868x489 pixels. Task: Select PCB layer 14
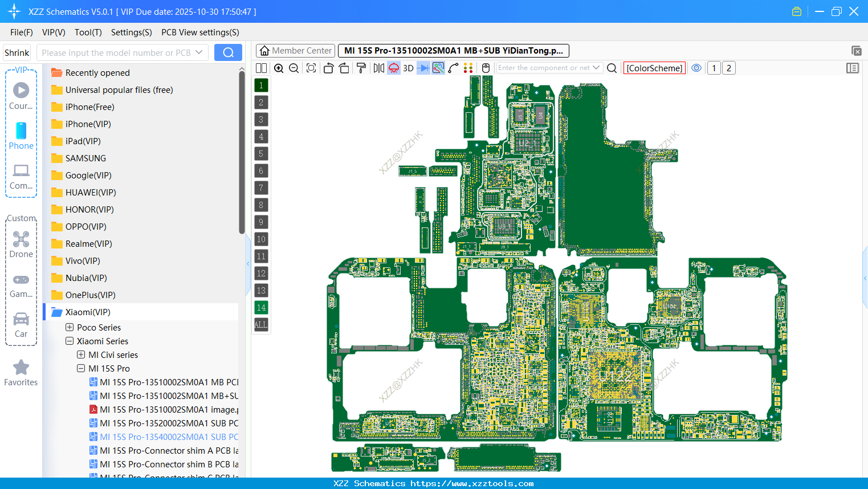[x=261, y=307]
